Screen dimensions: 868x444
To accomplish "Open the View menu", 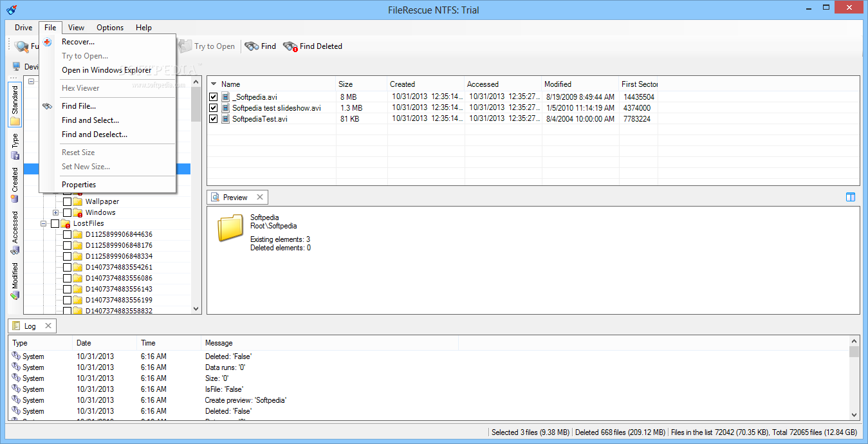I will click(x=77, y=28).
